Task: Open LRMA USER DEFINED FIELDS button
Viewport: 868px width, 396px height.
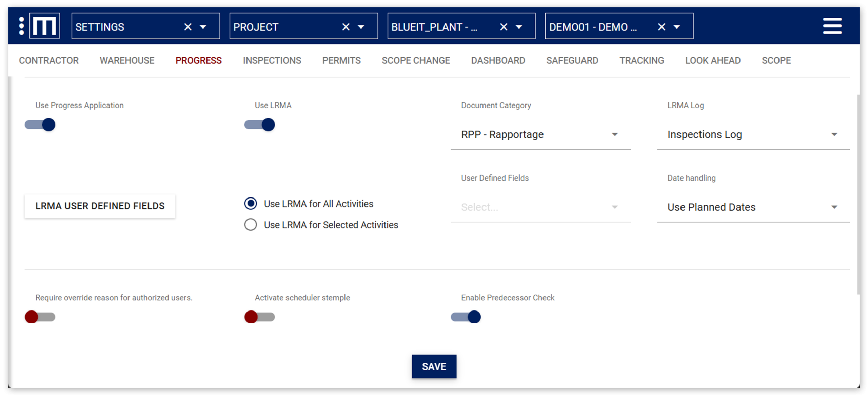Action: (x=100, y=206)
